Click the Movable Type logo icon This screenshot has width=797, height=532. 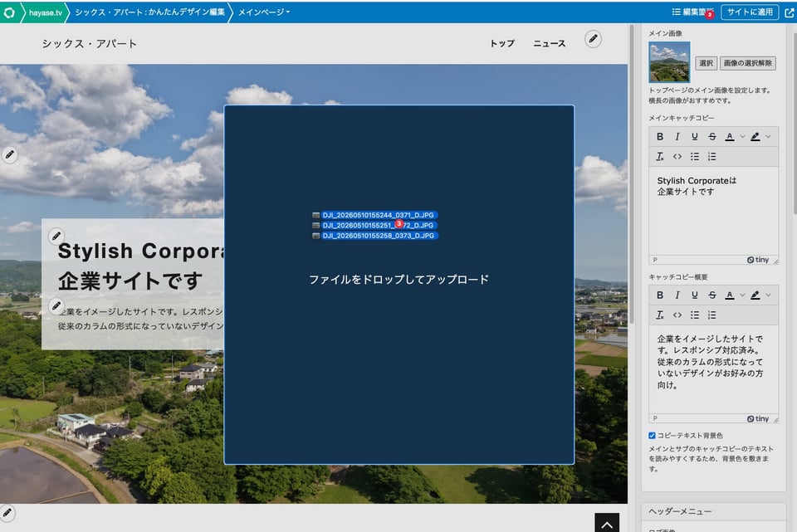coord(9,12)
